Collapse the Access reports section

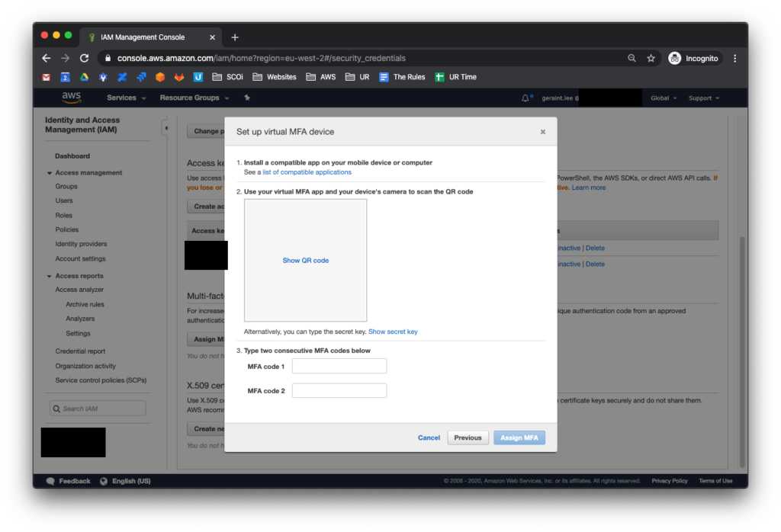point(50,276)
